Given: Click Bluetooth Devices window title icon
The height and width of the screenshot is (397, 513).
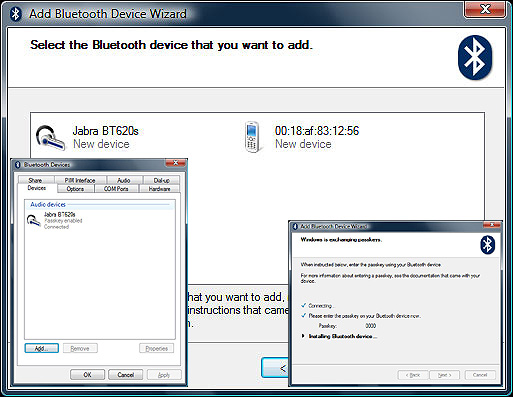Looking at the screenshot, I should tap(18, 165).
